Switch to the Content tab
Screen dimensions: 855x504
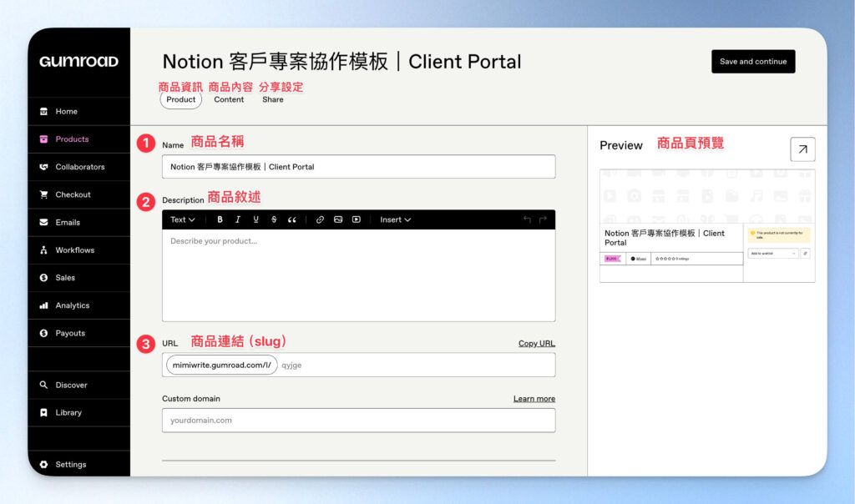(229, 99)
